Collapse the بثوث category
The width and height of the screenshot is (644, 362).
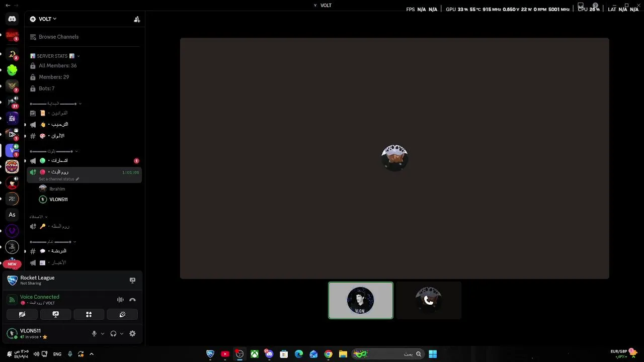[54, 151]
